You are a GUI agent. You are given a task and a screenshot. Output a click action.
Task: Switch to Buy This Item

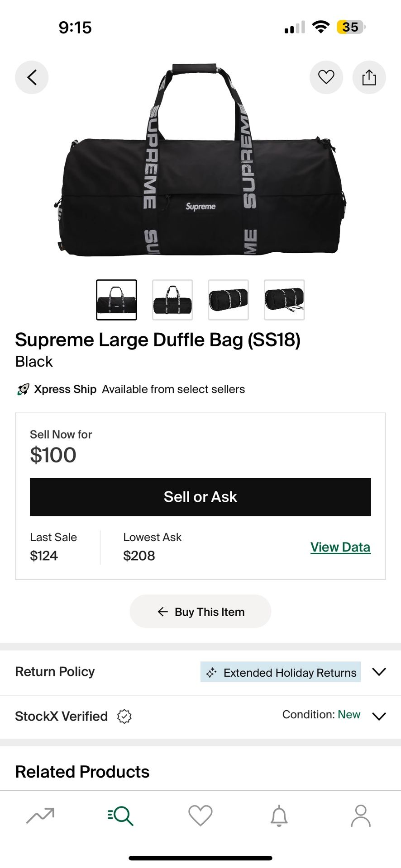tap(200, 612)
